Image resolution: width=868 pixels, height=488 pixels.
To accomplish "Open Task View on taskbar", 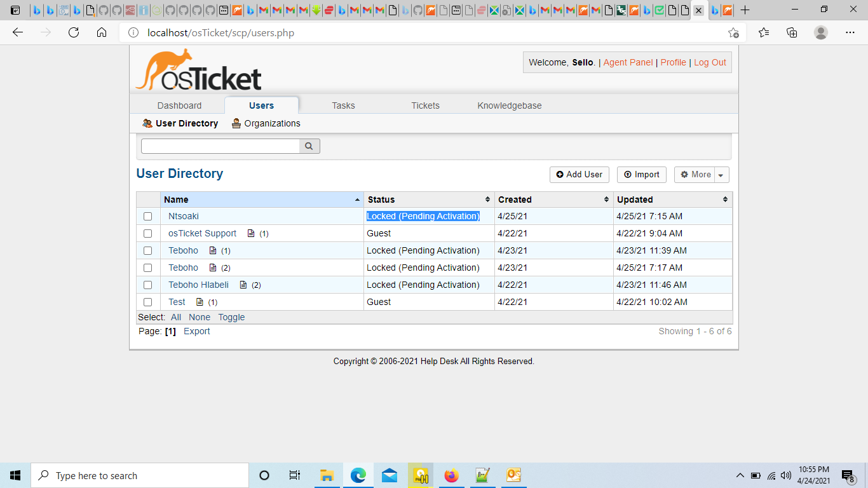I will pyautogui.click(x=295, y=475).
